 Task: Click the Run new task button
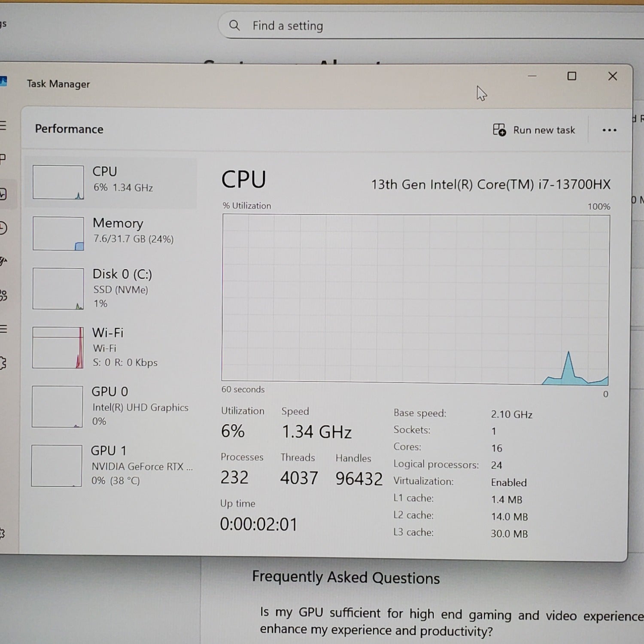click(x=534, y=130)
